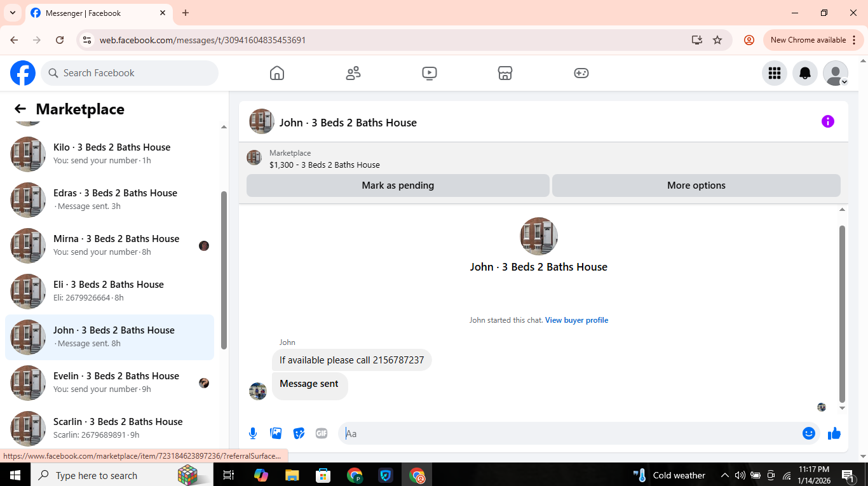Open the Marketplace storefront icon
Image resolution: width=868 pixels, height=486 pixels.
click(505, 73)
